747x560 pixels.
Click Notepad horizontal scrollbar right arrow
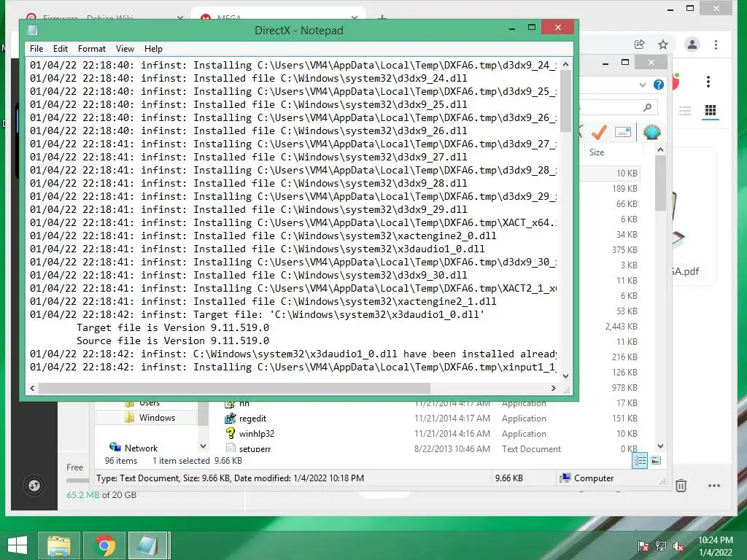coord(553,388)
